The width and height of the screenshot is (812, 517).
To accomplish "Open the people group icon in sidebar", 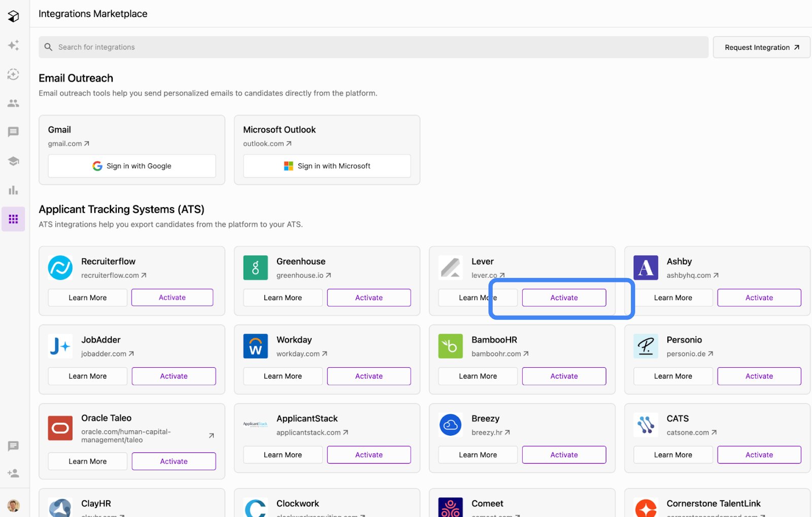I will [x=14, y=103].
